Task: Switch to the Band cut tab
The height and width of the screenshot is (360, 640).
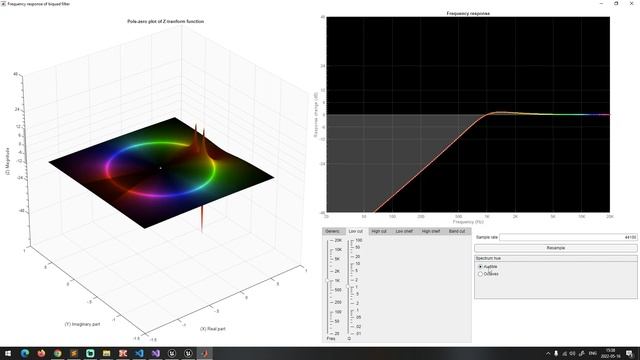Action: [457, 231]
